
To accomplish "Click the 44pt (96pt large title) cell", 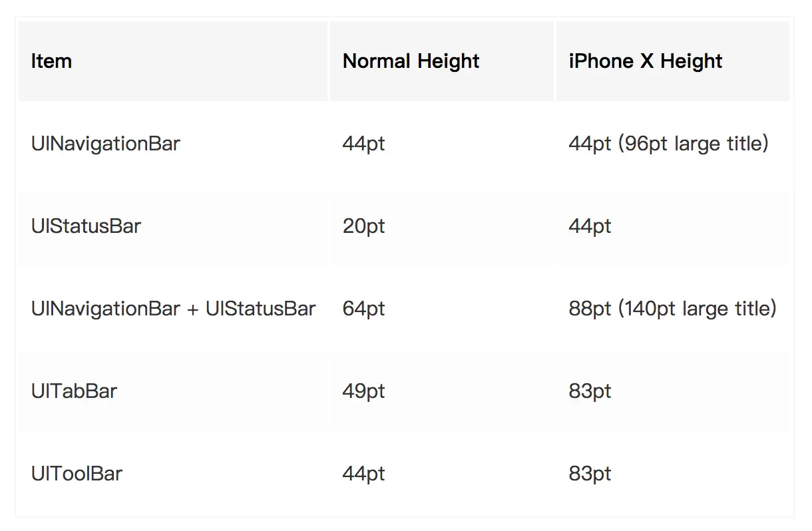I will tap(668, 144).
